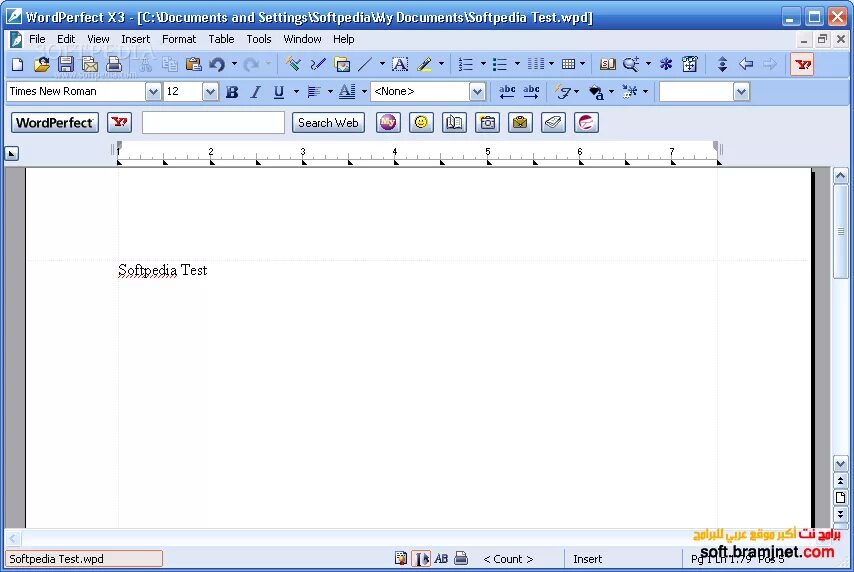Save the document with floppy icon
Viewport: 854px width, 572px height.
tap(66, 64)
